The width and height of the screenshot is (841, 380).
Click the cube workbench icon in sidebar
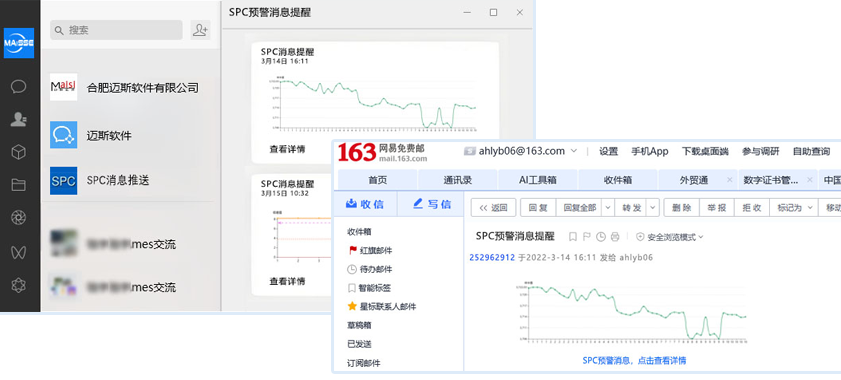tap(19, 152)
